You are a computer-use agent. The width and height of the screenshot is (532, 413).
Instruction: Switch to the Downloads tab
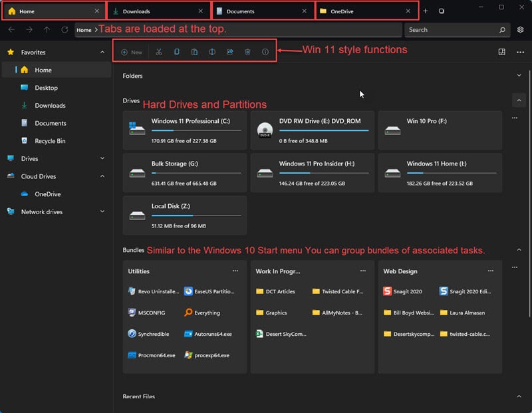[159, 11]
